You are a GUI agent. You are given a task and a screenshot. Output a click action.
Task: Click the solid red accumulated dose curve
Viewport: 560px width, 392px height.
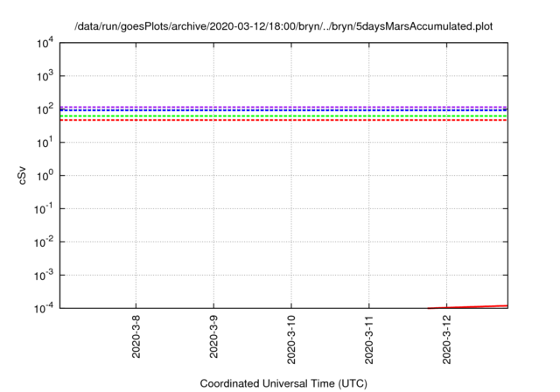pyautogui.click(x=468, y=306)
